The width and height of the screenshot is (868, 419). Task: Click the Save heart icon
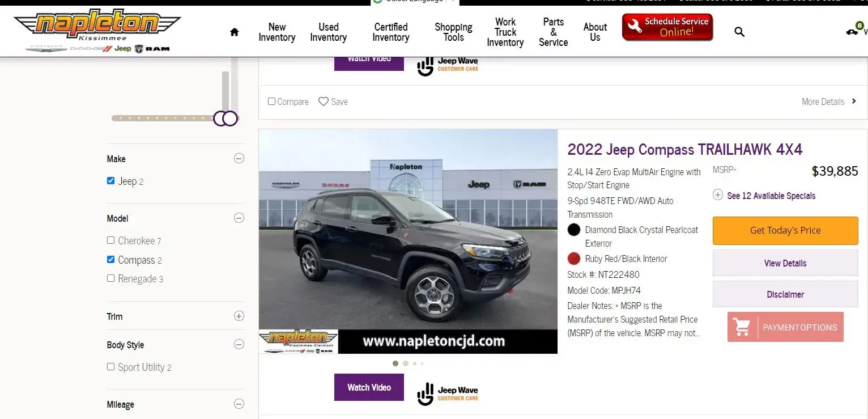click(x=324, y=101)
